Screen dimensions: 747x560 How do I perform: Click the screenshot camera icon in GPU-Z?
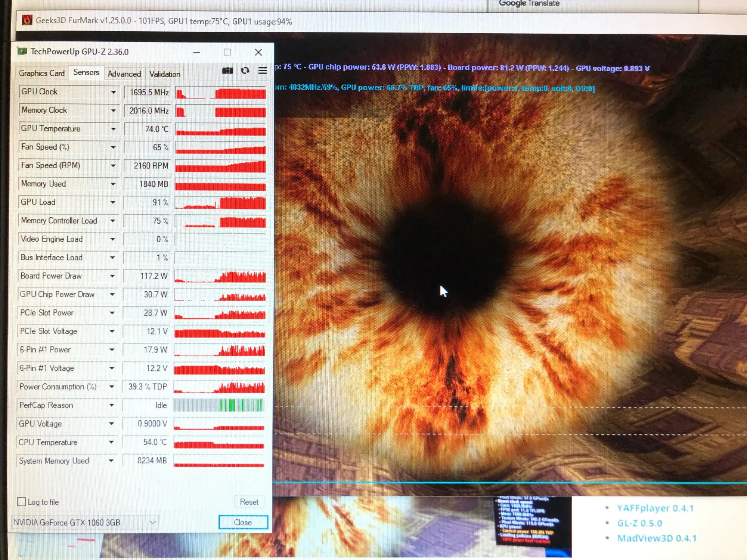click(227, 71)
